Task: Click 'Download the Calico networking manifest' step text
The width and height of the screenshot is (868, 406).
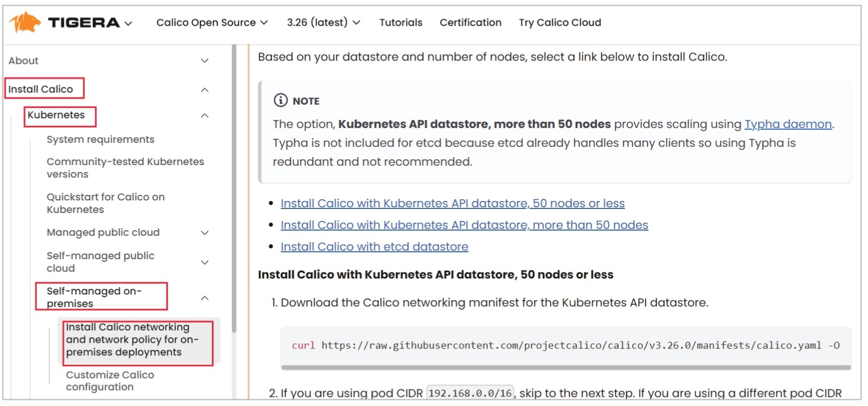Action: click(494, 303)
